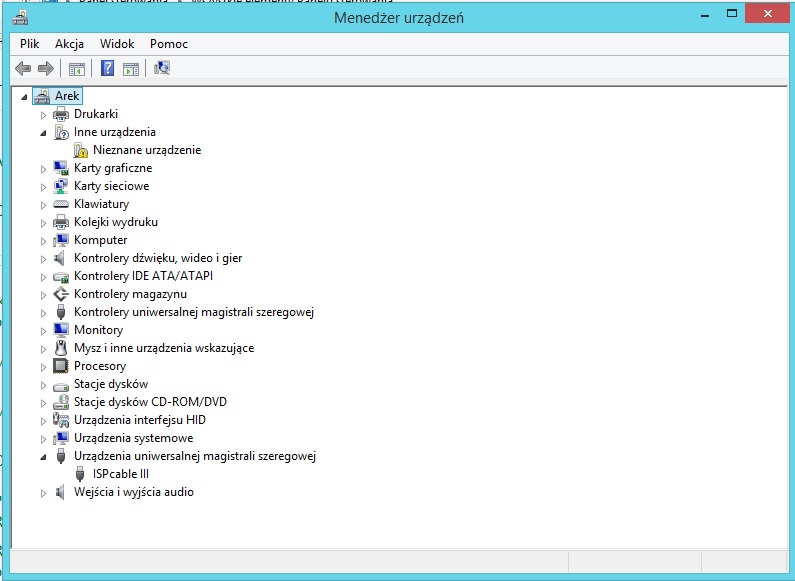Collapse the Inne urządzenia category
Image resolution: width=795 pixels, height=581 pixels.
[x=43, y=132]
